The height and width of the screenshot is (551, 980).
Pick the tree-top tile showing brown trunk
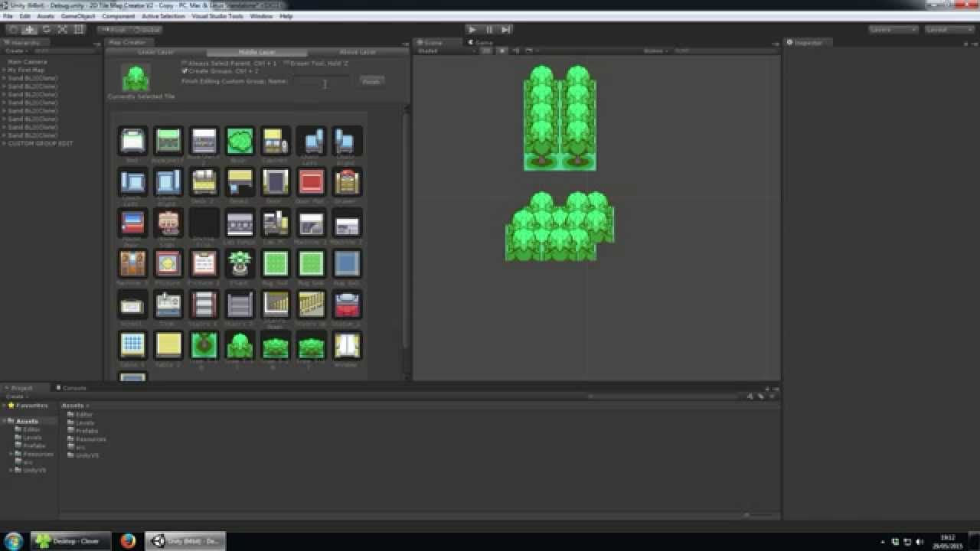tap(204, 345)
